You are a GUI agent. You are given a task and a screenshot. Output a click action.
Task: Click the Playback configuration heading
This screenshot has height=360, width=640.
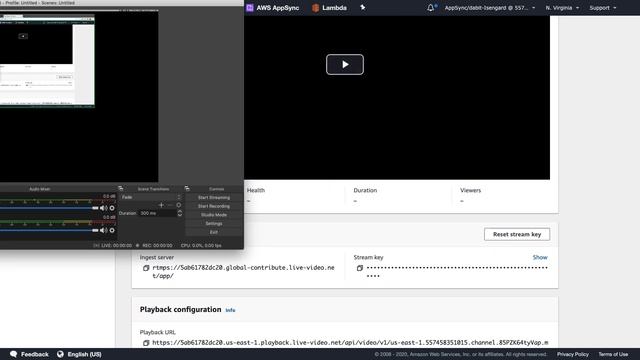(x=180, y=310)
